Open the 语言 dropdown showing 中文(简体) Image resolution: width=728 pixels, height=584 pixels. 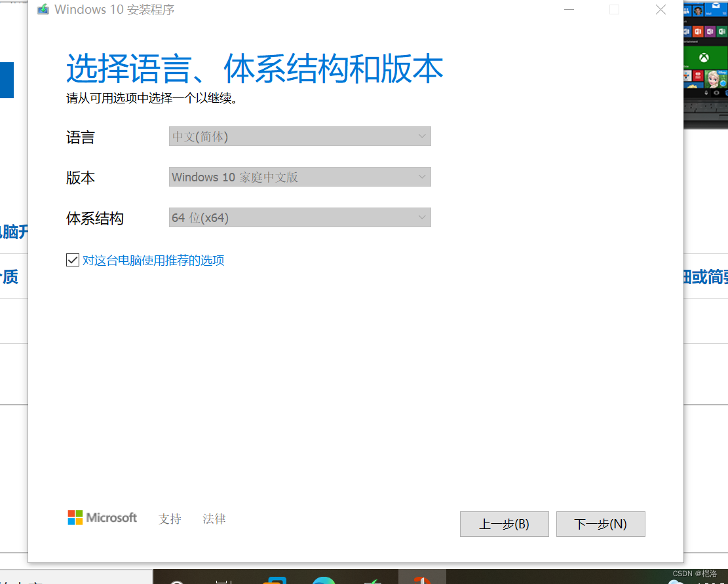point(300,136)
